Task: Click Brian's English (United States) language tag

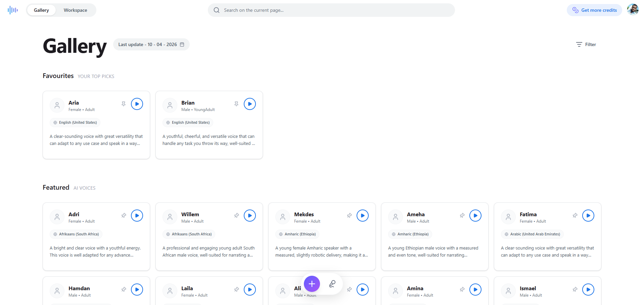Action: [188, 122]
